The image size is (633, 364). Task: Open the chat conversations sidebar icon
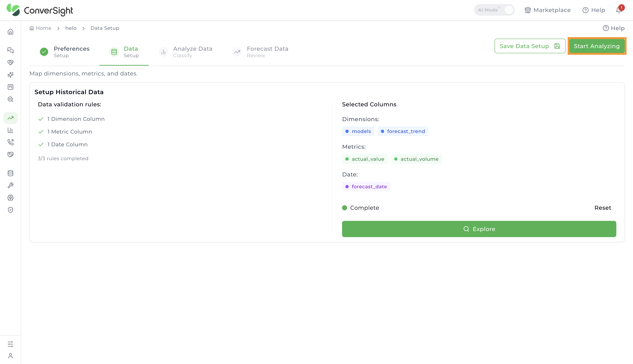tap(10, 50)
